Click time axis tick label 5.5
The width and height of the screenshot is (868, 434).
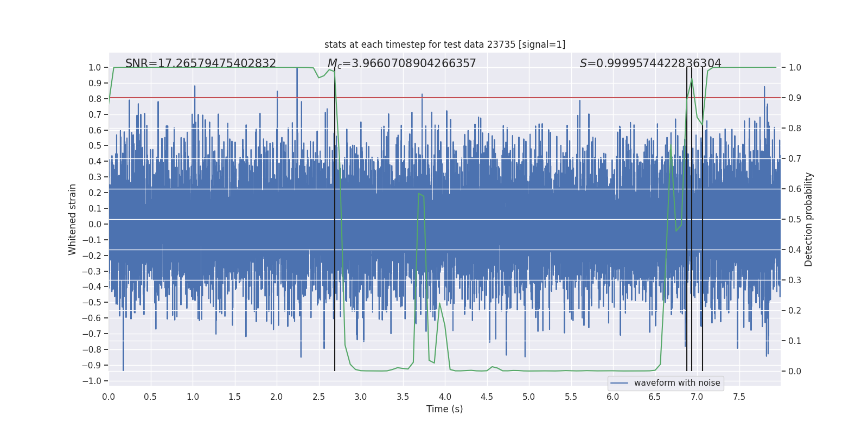click(x=571, y=397)
